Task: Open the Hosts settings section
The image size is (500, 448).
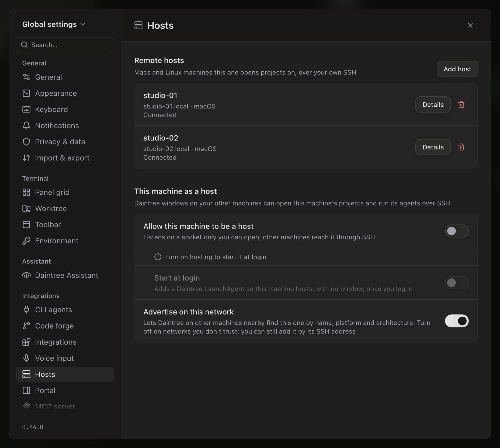Action: tap(65, 374)
